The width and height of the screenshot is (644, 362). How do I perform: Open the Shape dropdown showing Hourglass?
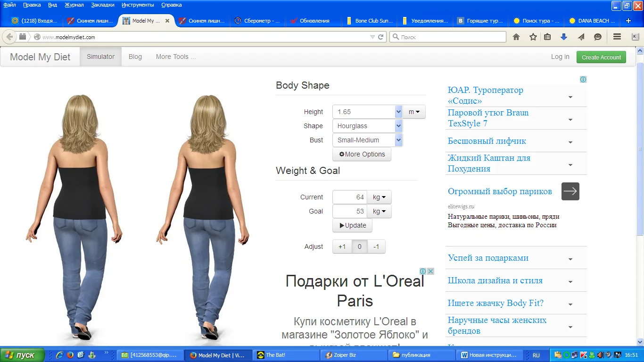coord(367,126)
